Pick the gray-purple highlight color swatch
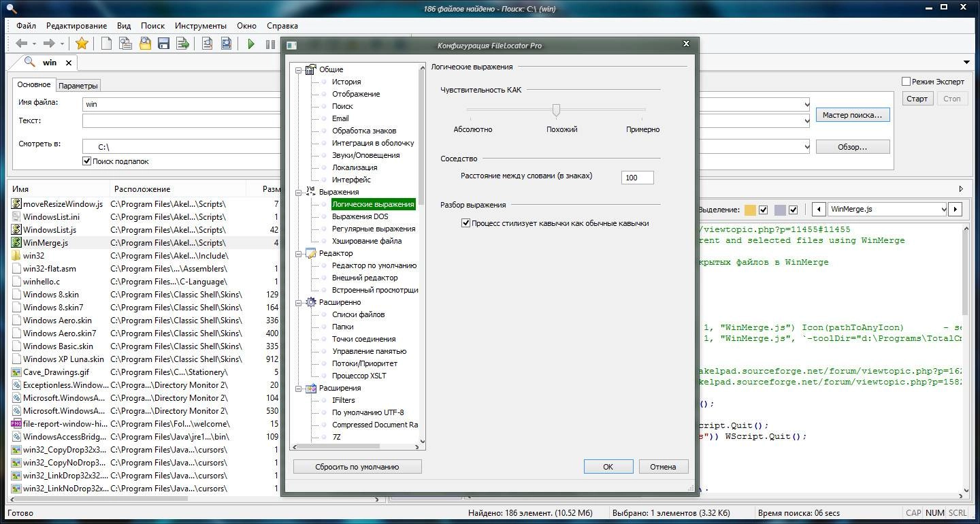The width and height of the screenshot is (980, 524). coord(780,210)
